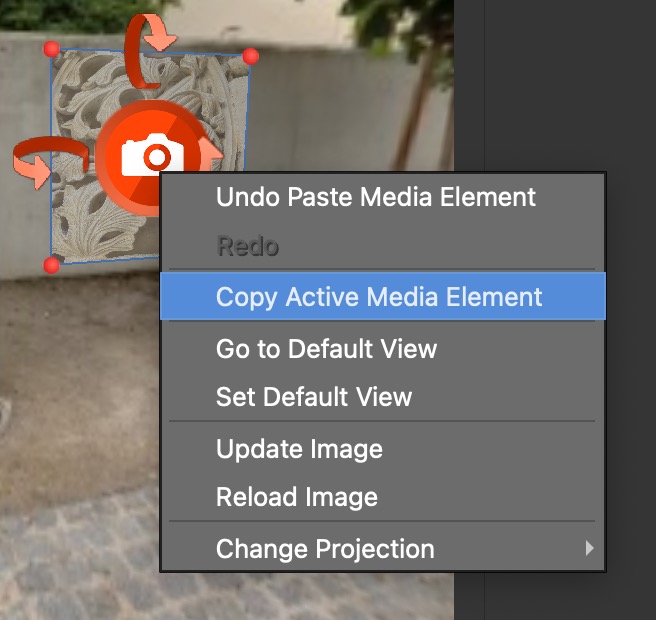
Task: Choose Go to Default View
Action: [326, 349]
